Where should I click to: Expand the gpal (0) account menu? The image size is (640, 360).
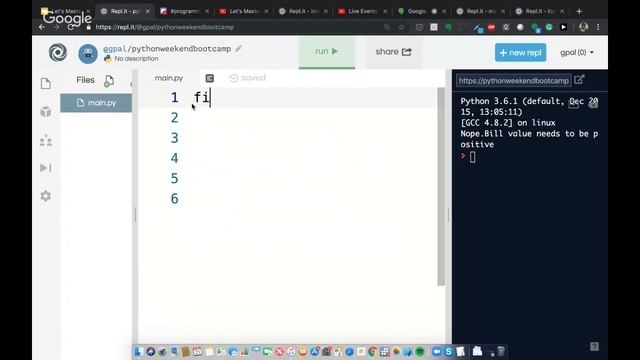577,52
